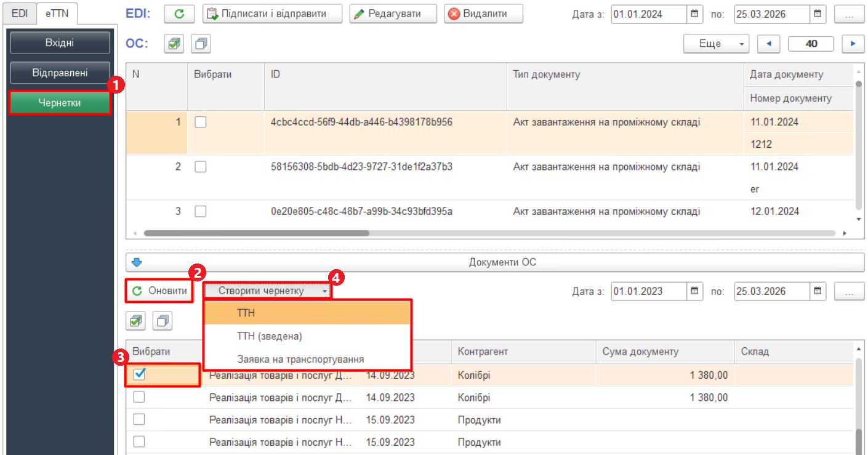Click select-all icon above lower documents table
Screen dimensions: 868x455
click(136, 321)
